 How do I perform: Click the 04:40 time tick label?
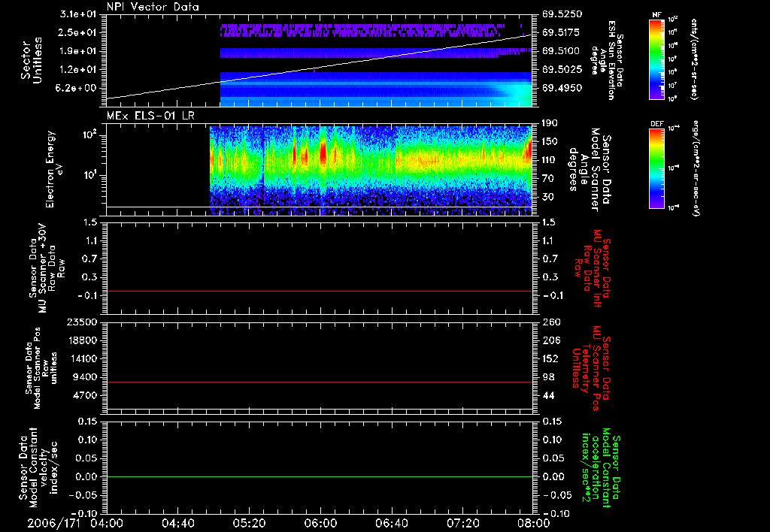click(177, 523)
